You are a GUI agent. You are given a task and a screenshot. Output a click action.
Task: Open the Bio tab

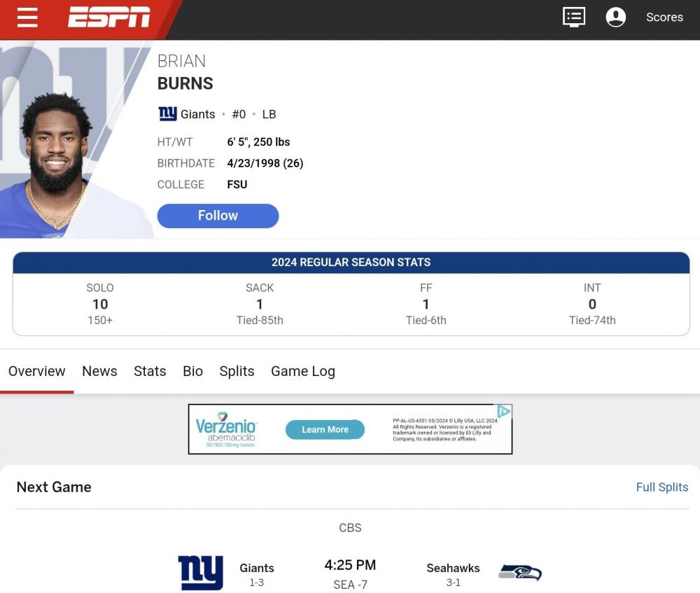click(192, 371)
